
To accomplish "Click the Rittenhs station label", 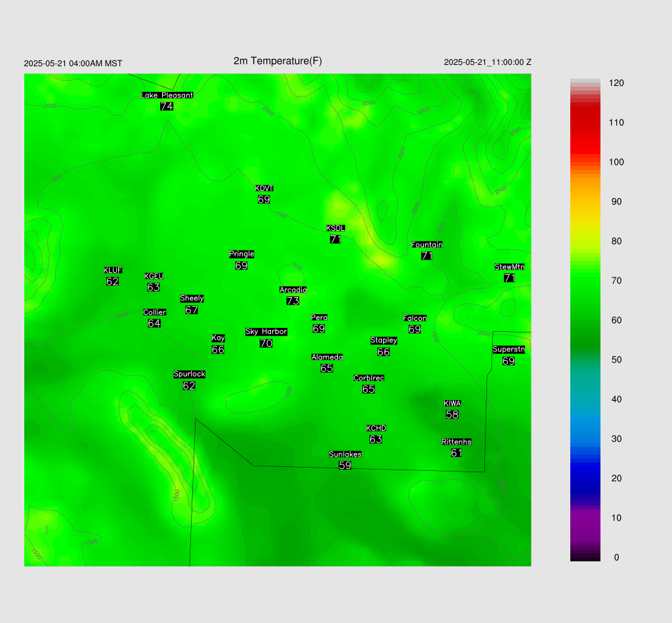I will click(x=457, y=442).
